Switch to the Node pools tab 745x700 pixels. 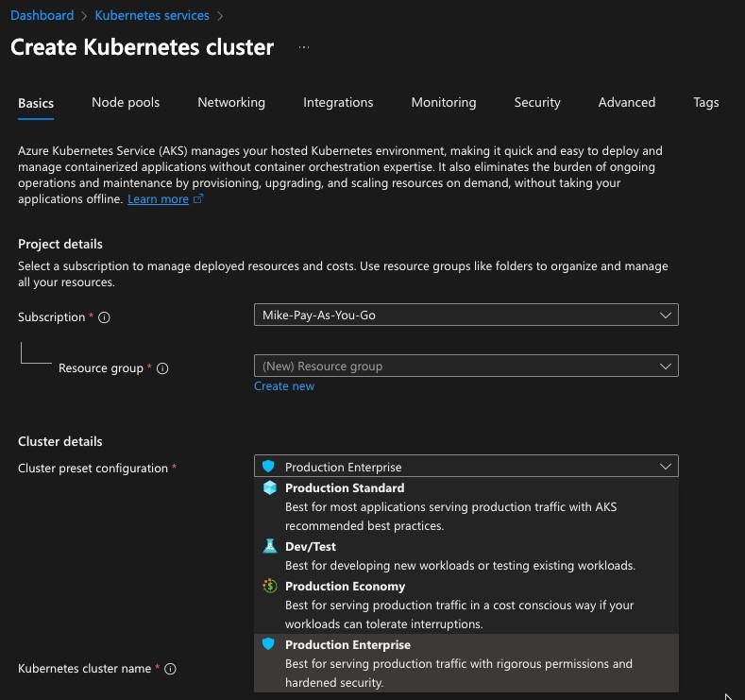point(126,103)
